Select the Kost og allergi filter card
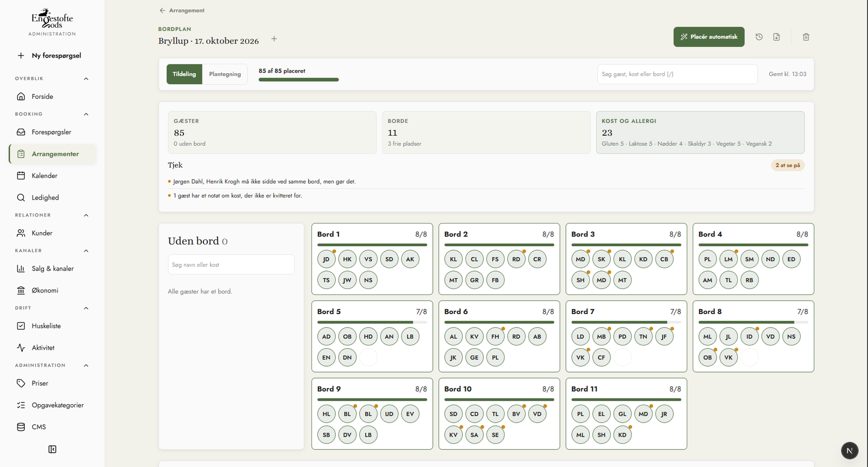 (x=700, y=132)
